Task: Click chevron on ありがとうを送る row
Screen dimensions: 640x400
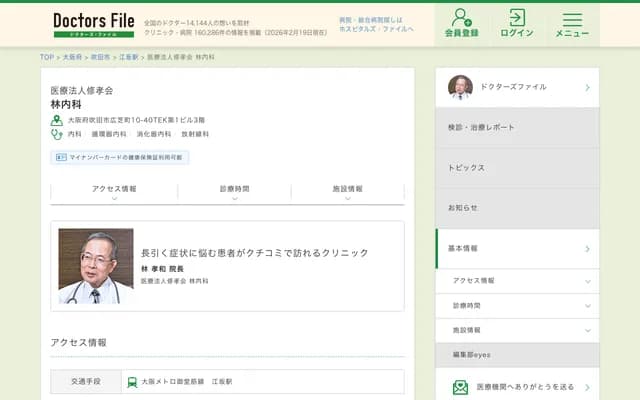Action: (x=587, y=387)
